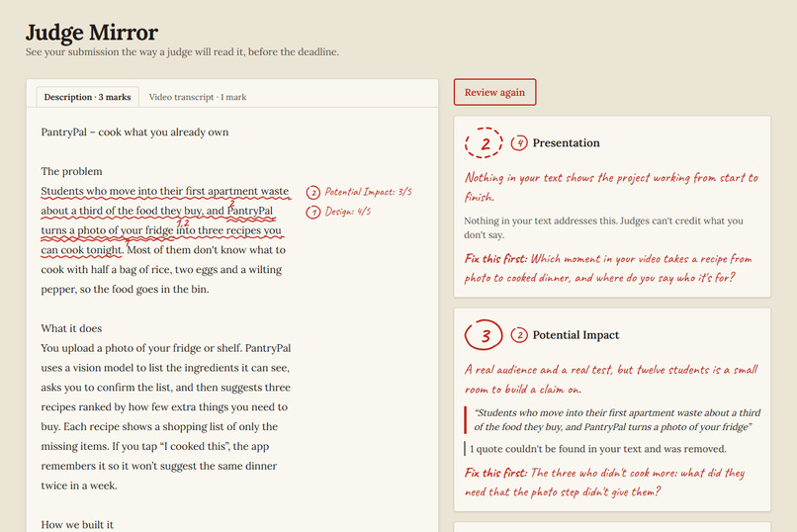The height and width of the screenshot is (532, 797).
Task: Click the circled 4 badge beside Presentation
Action: 519,142
